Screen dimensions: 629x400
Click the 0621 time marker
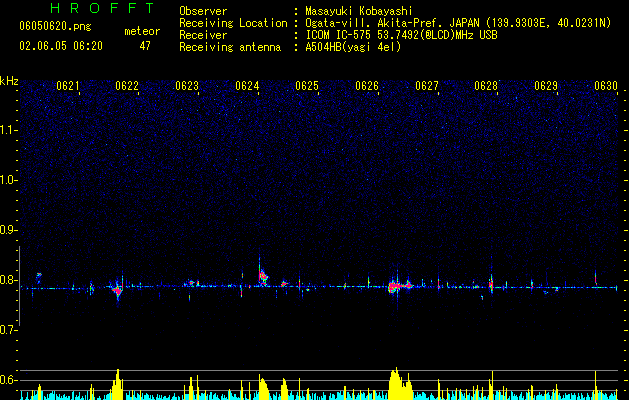67,86
